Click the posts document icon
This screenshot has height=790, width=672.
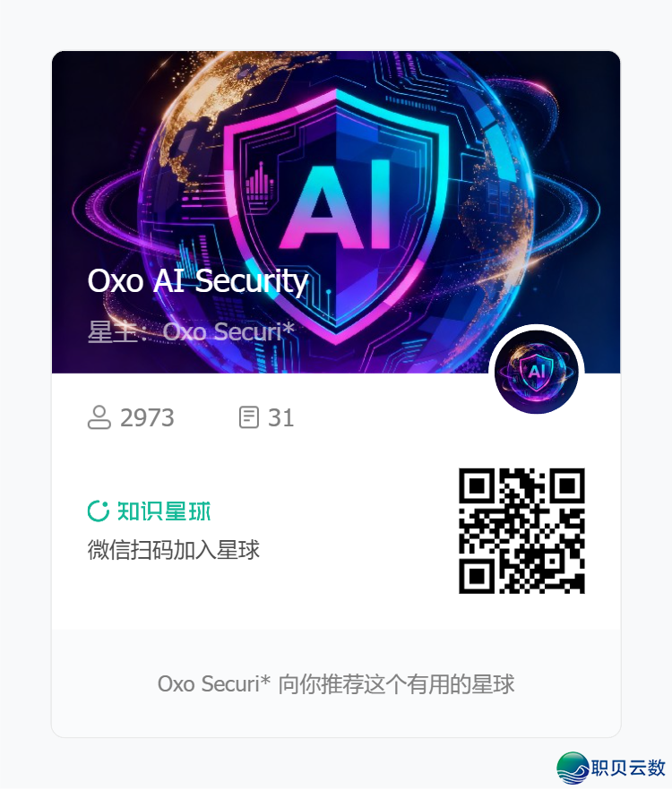248,417
